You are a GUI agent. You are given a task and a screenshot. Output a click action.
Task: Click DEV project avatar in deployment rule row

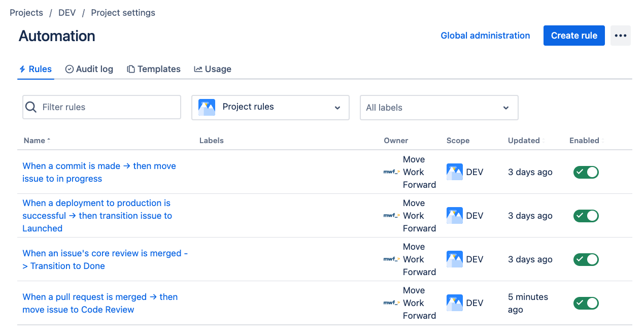tap(454, 216)
